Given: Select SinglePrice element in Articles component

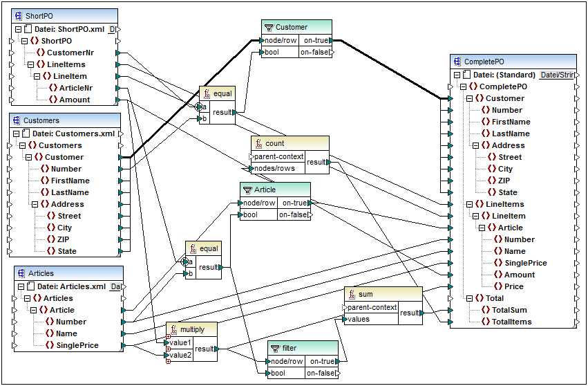Looking at the screenshot, I should [x=77, y=345].
